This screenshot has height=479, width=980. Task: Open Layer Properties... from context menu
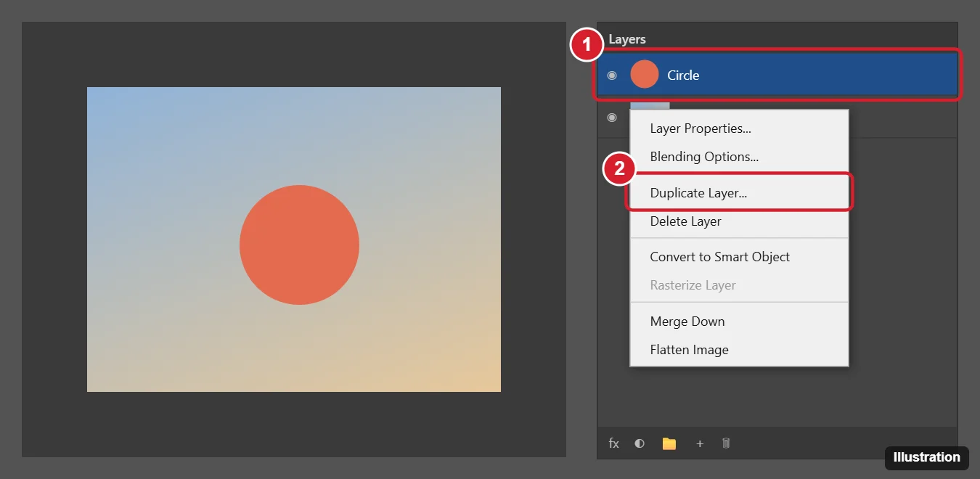coord(739,128)
